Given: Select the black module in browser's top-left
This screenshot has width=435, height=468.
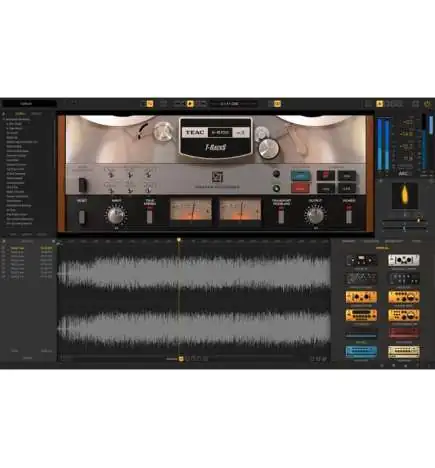Looking at the screenshot, I should pos(361,260).
